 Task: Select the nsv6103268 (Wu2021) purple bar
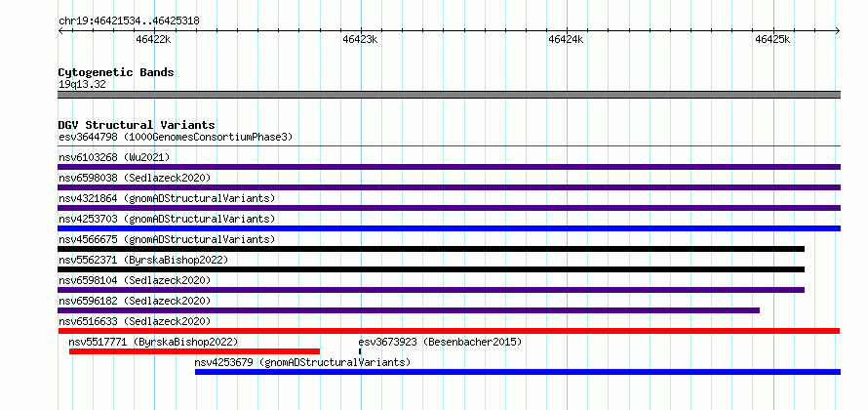(449, 167)
